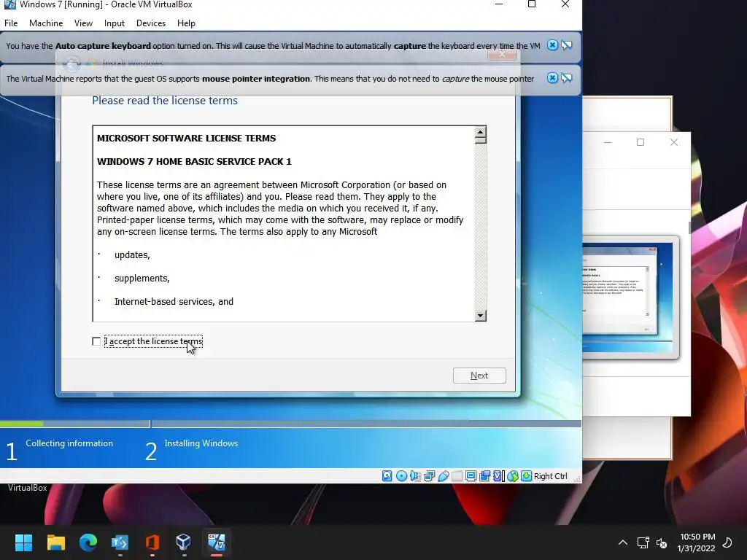This screenshot has width=747, height=560.
Task: Click the WINDOWS 7 HOME BASIC SERVICE PACK 1 line
Action: click(194, 161)
